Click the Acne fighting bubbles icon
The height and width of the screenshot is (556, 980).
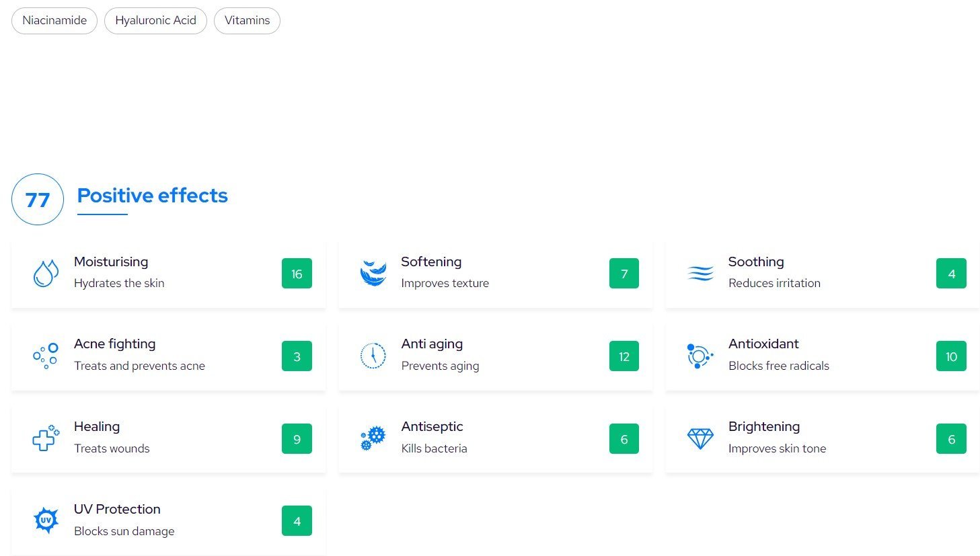click(46, 356)
